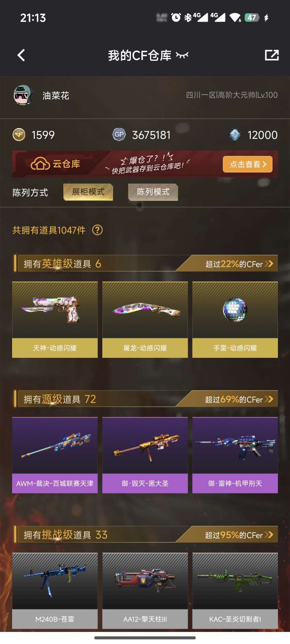
Task: Open 天神-动感闪耀 pistol item
Action: (x=55, y=320)
